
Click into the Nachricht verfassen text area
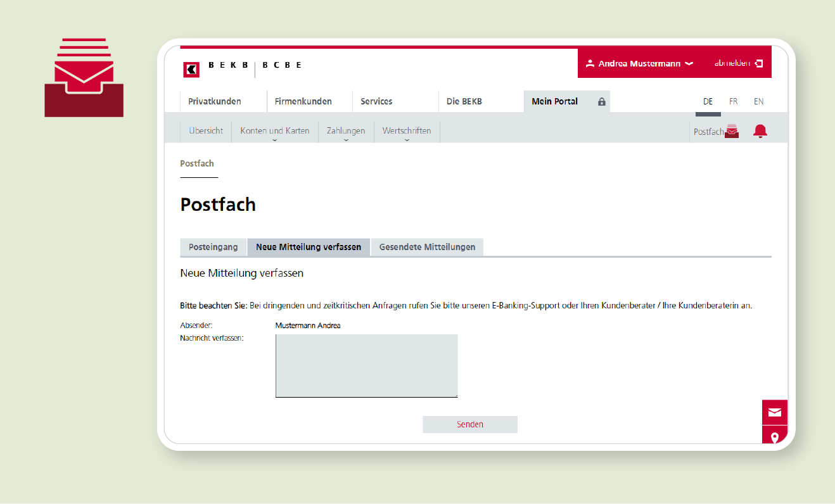pyautogui.click(x=366, y=366)
